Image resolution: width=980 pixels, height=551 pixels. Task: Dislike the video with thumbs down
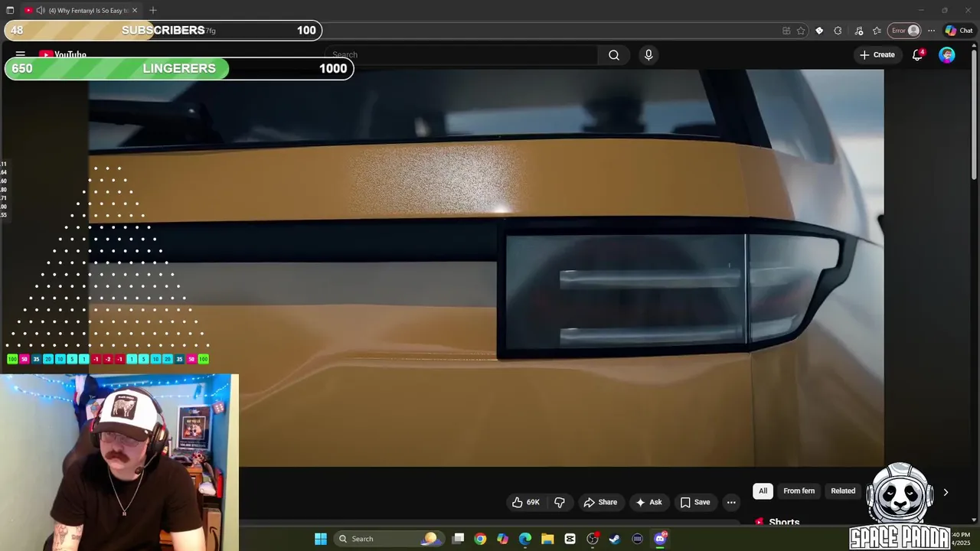560,502
